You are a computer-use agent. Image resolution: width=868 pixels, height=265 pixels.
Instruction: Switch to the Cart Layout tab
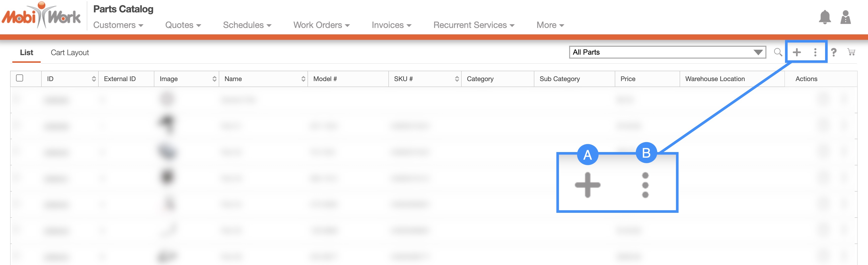coord(70,53)
